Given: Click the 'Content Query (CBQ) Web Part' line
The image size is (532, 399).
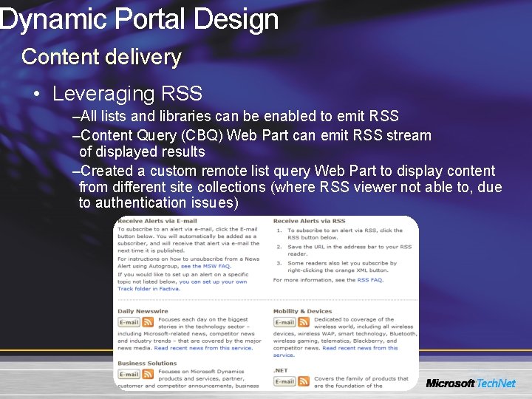Looking at the screenshot, I should click(252, 143).
